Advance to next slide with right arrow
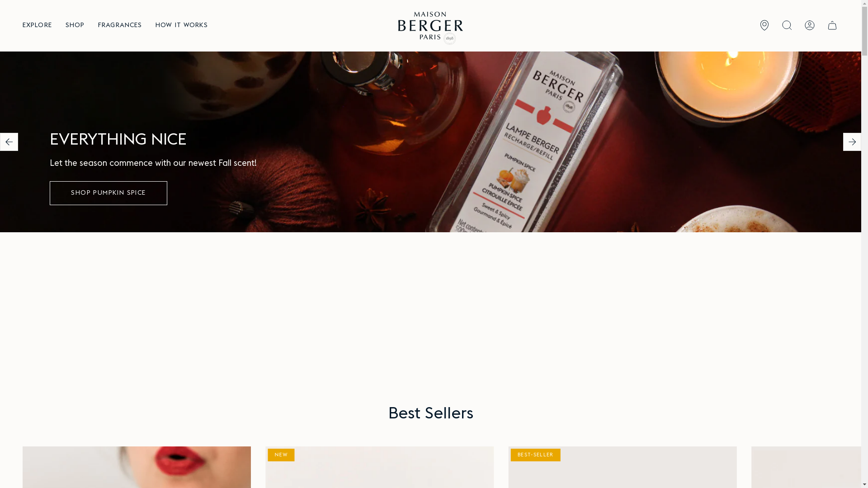This screenshot has height=488, width=868. click(x=852, y=142)
